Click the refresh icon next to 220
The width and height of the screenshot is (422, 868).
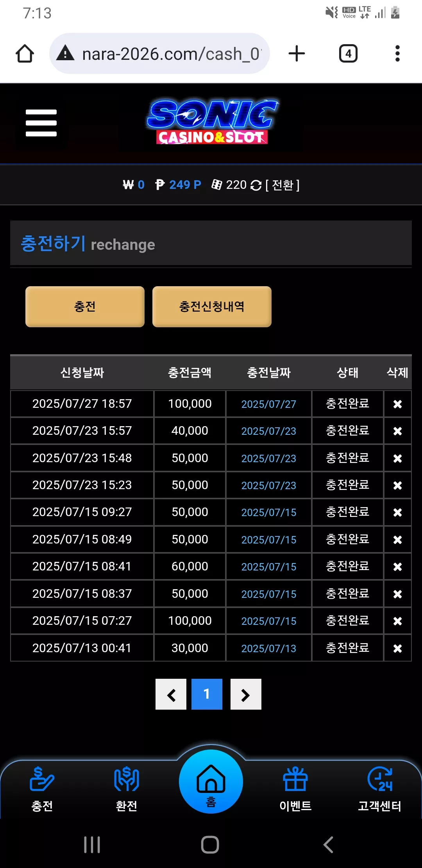256,185
